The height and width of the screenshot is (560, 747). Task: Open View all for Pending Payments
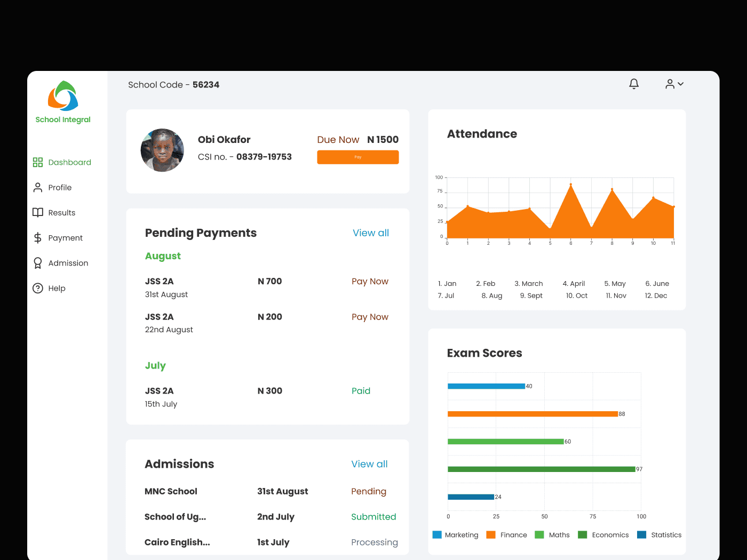(x=371, y=233)
